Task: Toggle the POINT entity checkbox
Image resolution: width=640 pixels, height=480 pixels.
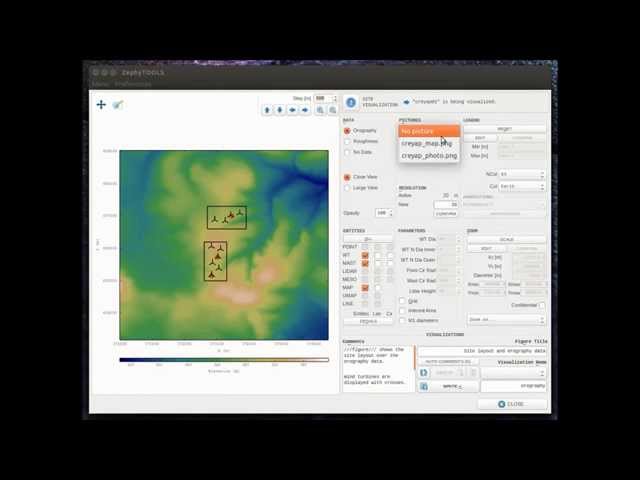Action: (x=365, y=247)
